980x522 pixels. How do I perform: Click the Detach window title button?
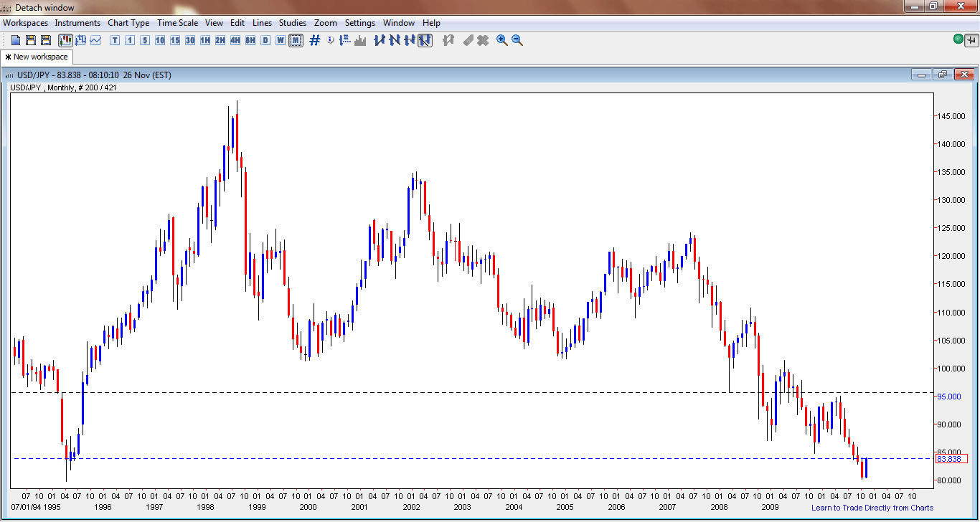click(x=44, y=8)
